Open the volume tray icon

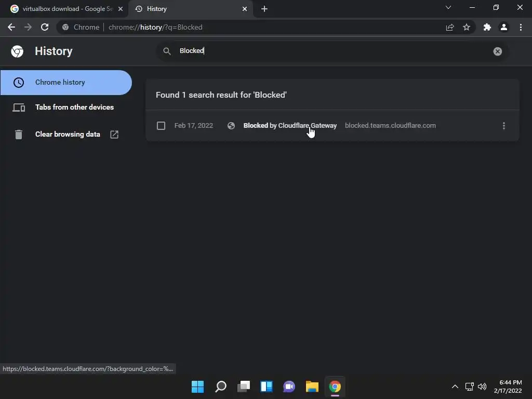click(482, 387)
